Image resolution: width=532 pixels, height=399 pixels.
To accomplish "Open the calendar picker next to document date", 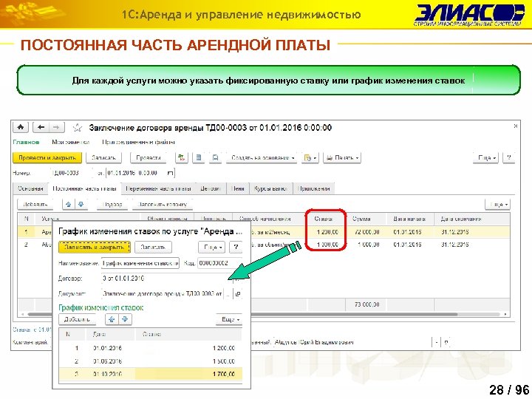I will (171, 173).
